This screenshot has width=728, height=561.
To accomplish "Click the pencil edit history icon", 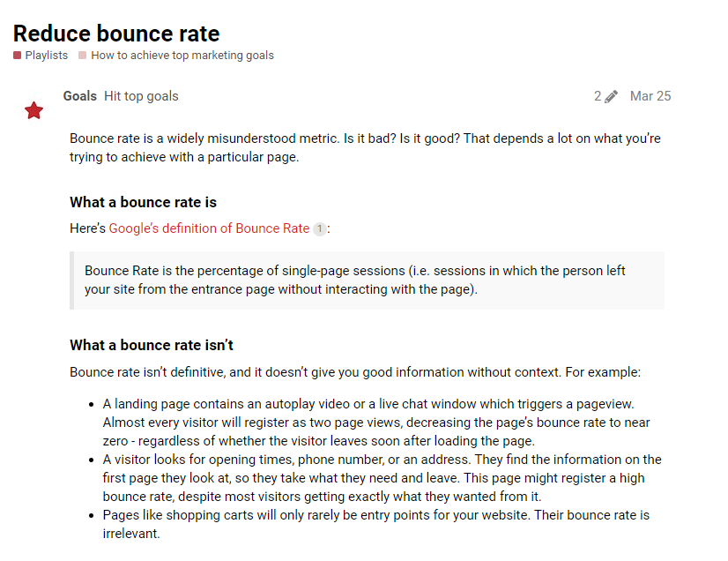I will click(x=612, y=96).
